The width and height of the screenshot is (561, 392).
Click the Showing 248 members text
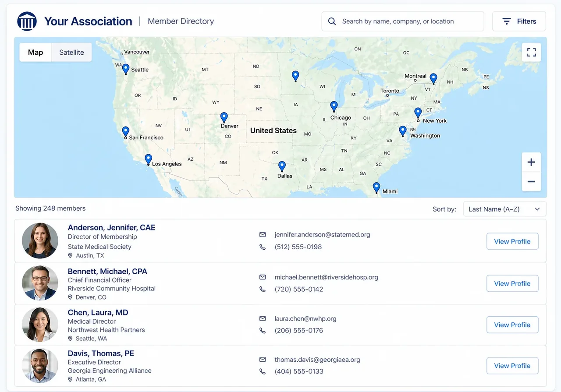[x=50, y=208]
